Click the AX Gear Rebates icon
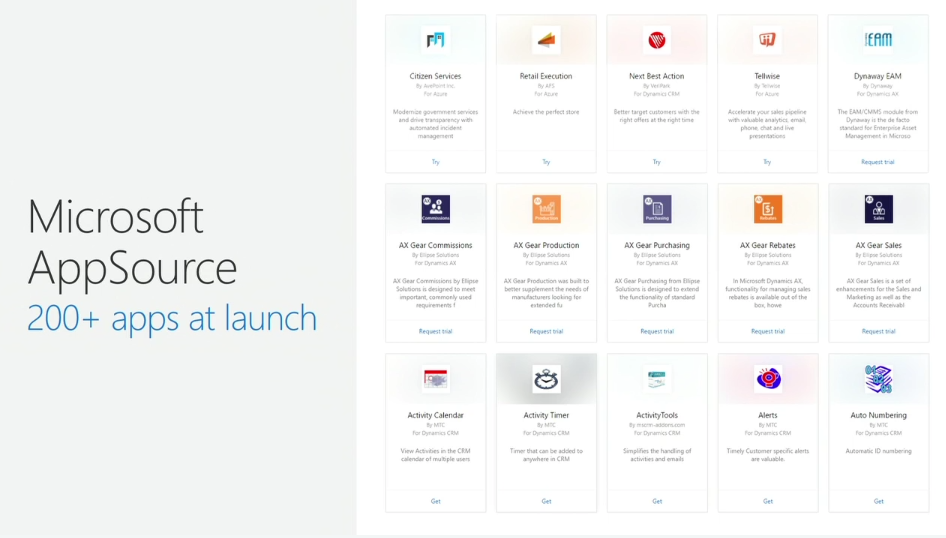Screen dimensions: 946x538 (767, 209)
